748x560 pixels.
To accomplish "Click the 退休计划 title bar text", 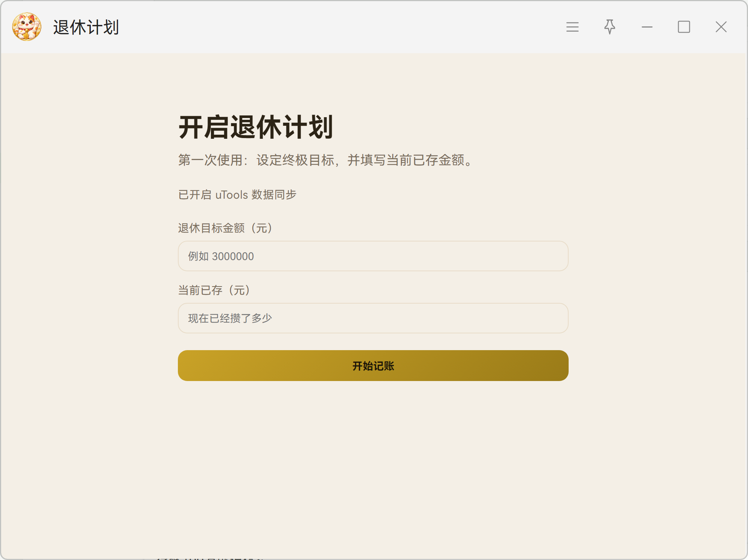I will tap(86, 27).
